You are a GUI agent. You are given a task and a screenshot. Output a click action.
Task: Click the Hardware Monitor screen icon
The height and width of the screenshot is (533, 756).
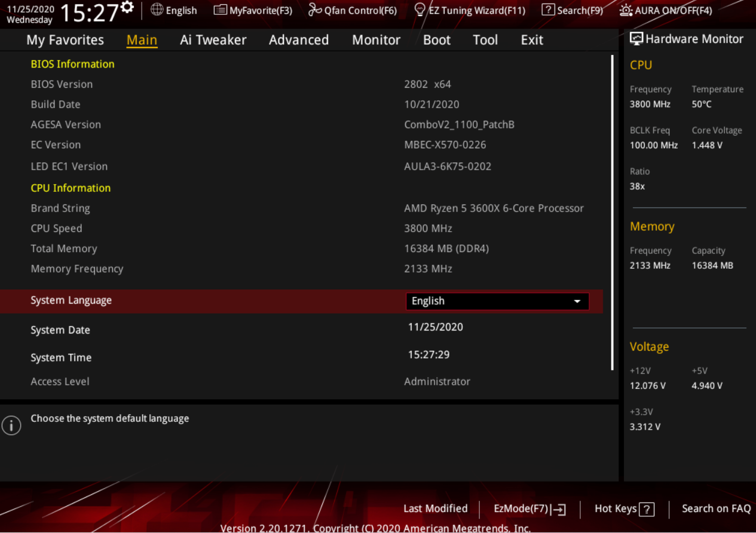pyautogui.click(x=636, y=39)
